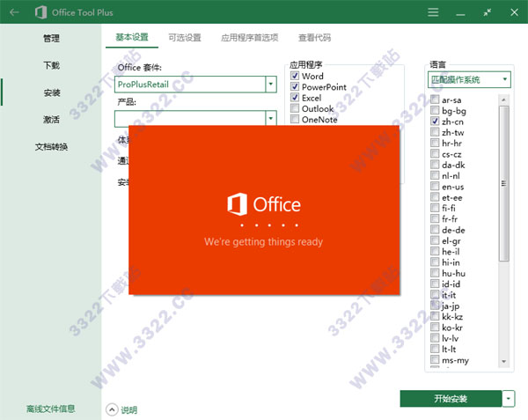Toggle the Word checkbox
Screen dimensions: 528x420
pyautogui.click(x=295, y=76)
